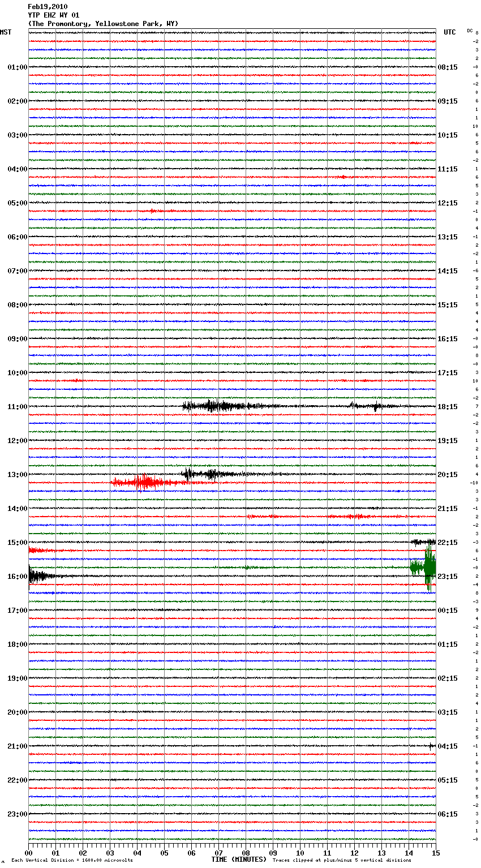This screenshot has width=481, height=868.
Task: Click the 23:00 MST time label
Action: pyautogui.click(x=18, y=814)
